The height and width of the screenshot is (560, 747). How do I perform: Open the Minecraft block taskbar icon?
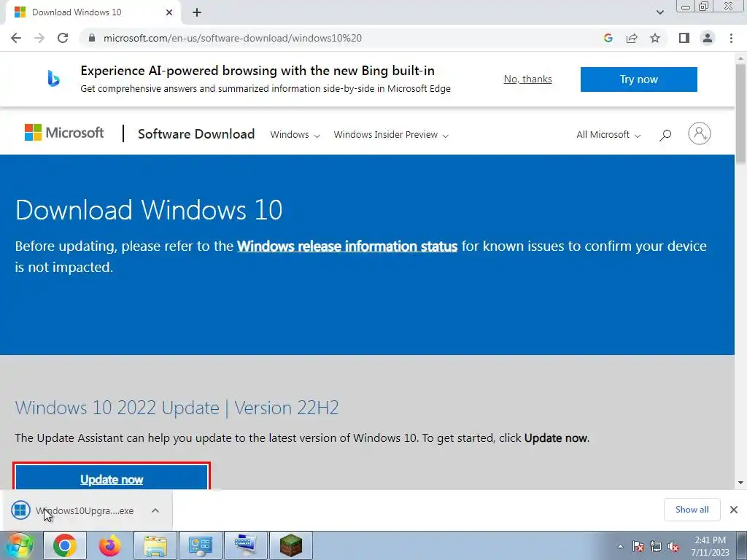click(x=290, y=545)
